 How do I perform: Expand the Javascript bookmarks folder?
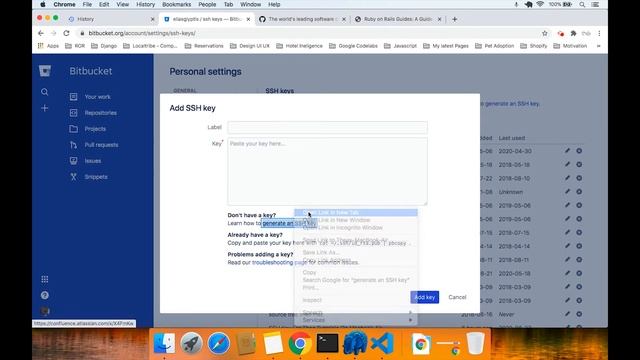[400, 46]
